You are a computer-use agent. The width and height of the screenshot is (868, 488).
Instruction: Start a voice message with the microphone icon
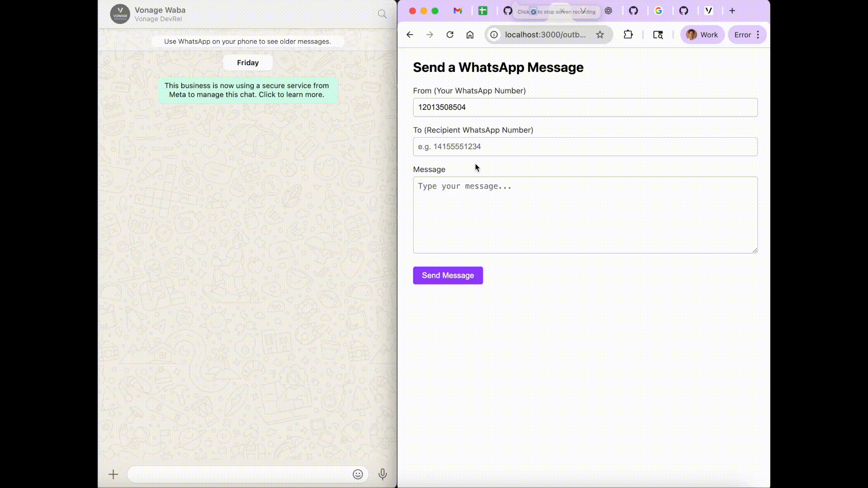[382, 474]
